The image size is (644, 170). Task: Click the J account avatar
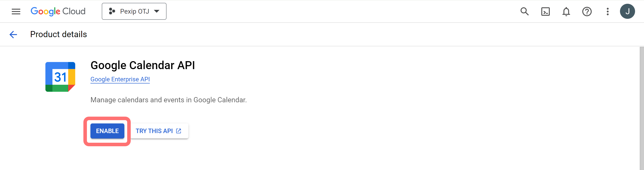click(x=627, y=12)
